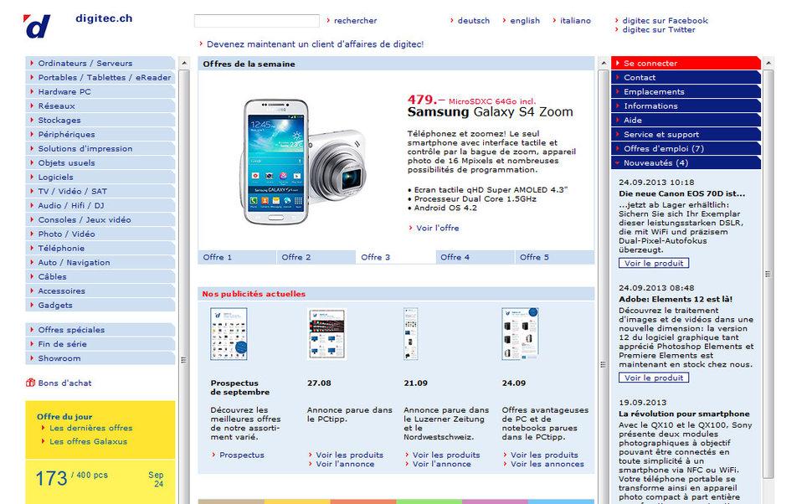Open Les dernières offres link

[90, 428]
